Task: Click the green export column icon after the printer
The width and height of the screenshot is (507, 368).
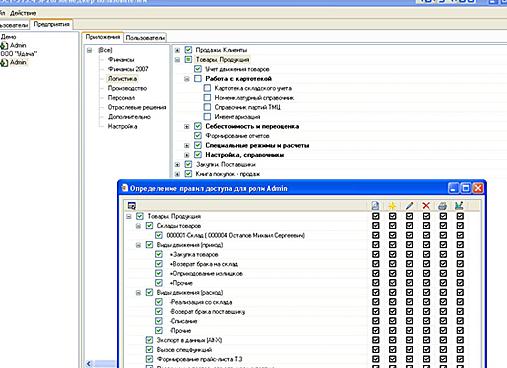Action: [459, 206]
